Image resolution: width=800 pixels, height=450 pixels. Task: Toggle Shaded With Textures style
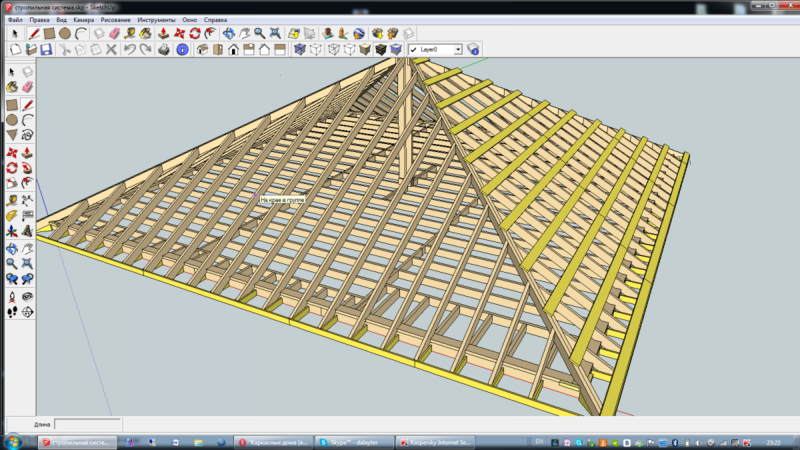(x=380, y=49)
